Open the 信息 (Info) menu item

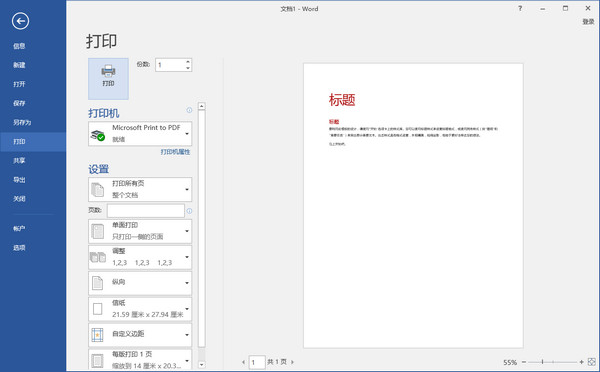tap(19, 46)
